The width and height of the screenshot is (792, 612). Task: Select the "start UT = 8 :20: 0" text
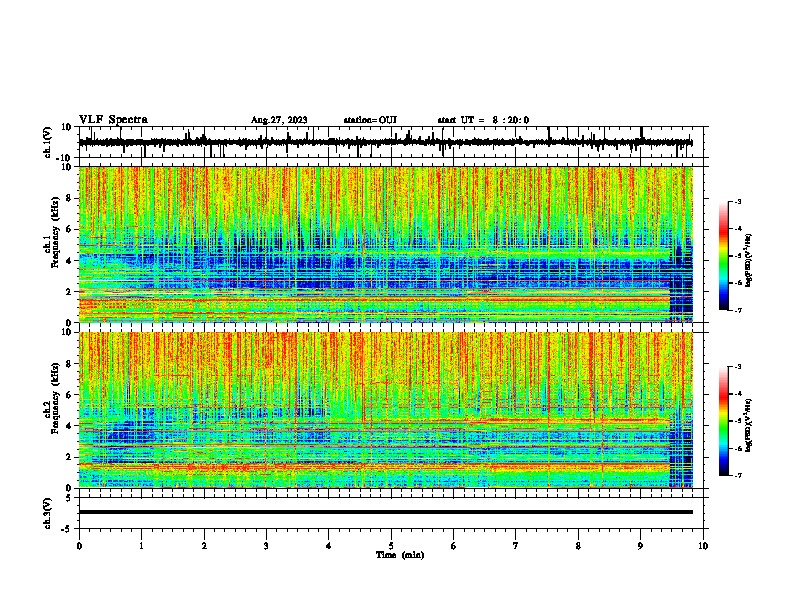tap(483, 120)
